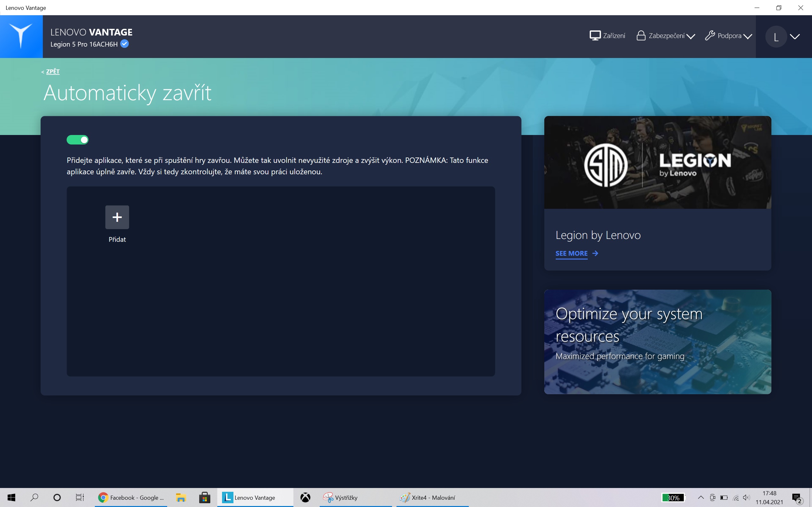Switch to Facebook Google Chrome taskbar window
The image size is (812, 507).
click(131, 497)
